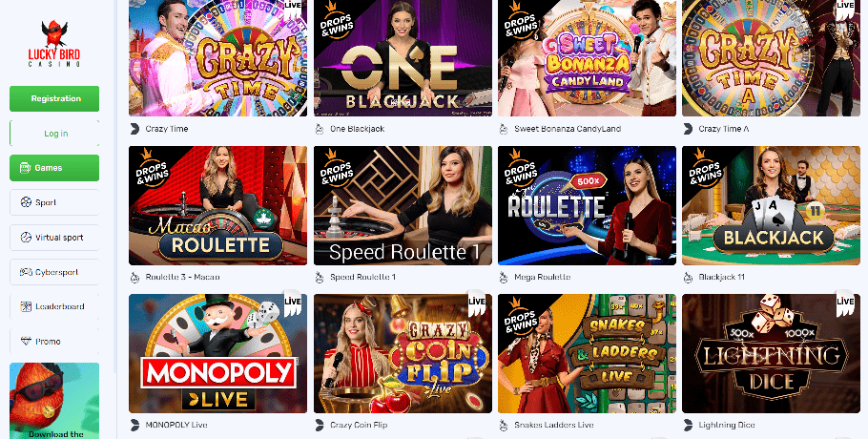Open the Games menu item

pyautogui.click(x=54, y=168)
